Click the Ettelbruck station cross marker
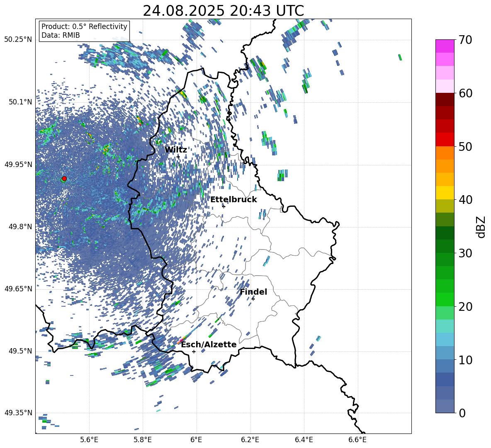The width and height of the screenshot is (491, 448). pos(224,206)
